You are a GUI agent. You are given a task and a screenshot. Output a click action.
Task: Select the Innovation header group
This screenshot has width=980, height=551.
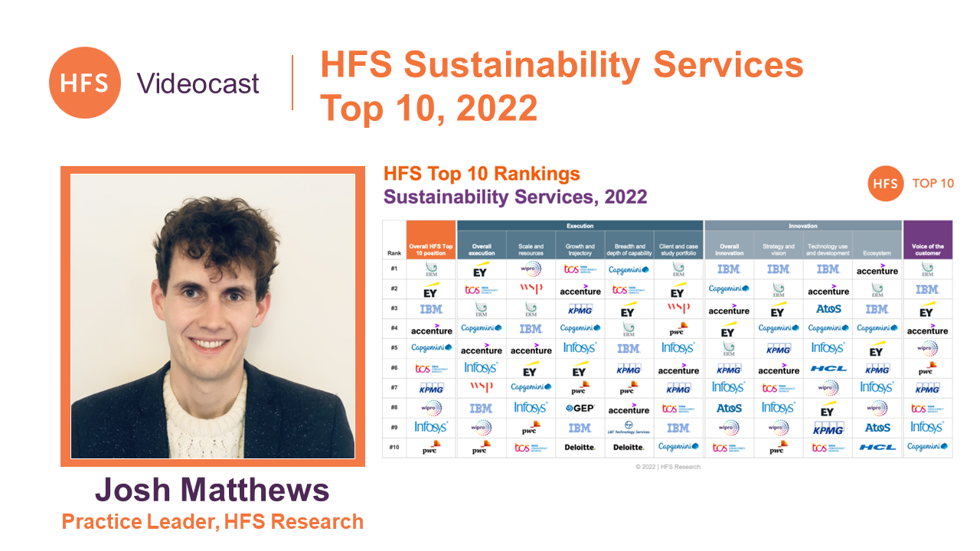pos(802,226)
